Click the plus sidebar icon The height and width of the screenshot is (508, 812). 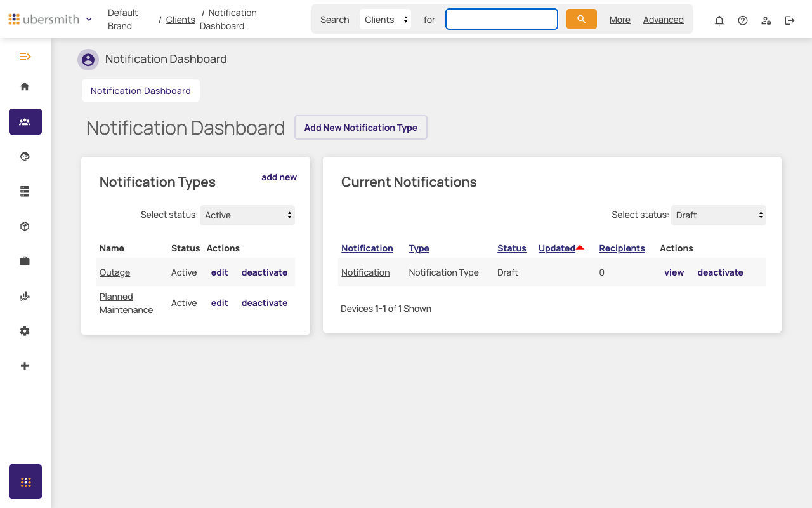[x=25, y=366]
